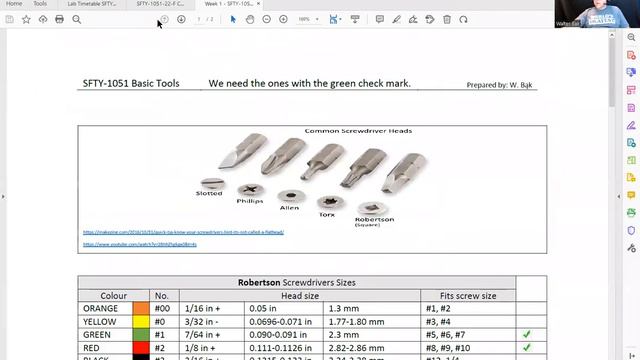
Task: Click the YELLOW colour swatch cell
Action: tap(141, 322)
